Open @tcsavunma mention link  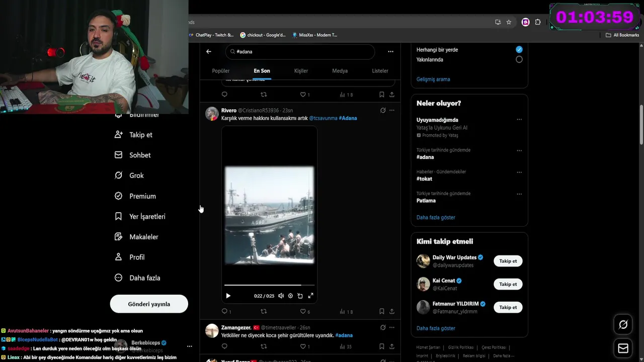click(x=323, y=118)
